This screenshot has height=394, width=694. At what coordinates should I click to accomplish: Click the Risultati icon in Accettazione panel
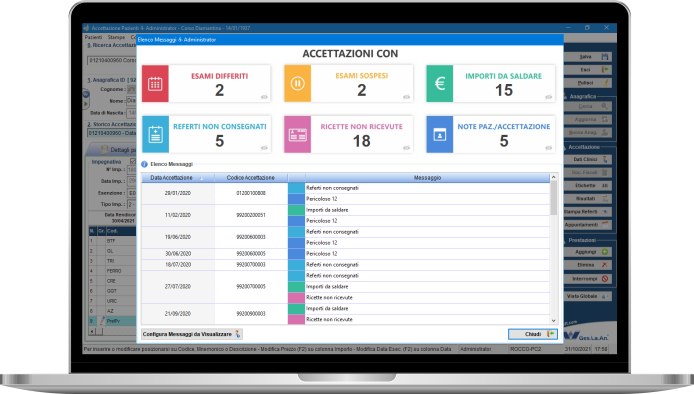tap(605, 199)
